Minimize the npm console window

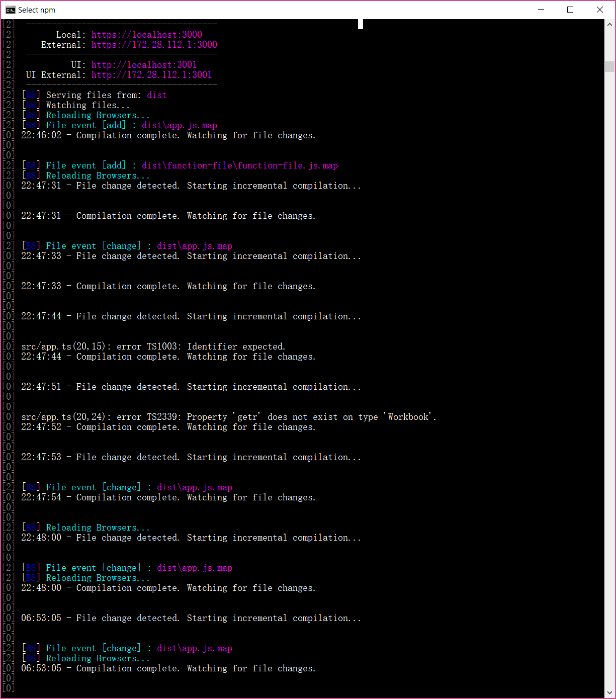pos(541,10)
